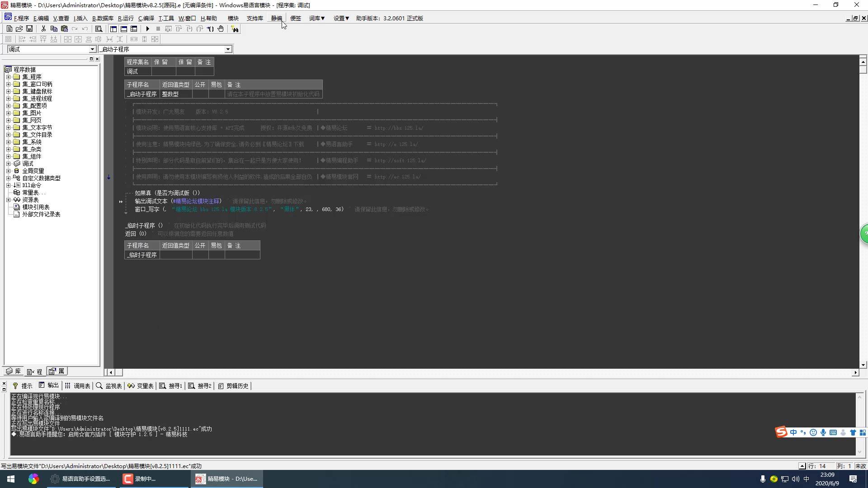Select the 模块引用表 tree item
The image size is (868, 488).
pyautogui.click(x=36, y=207)
